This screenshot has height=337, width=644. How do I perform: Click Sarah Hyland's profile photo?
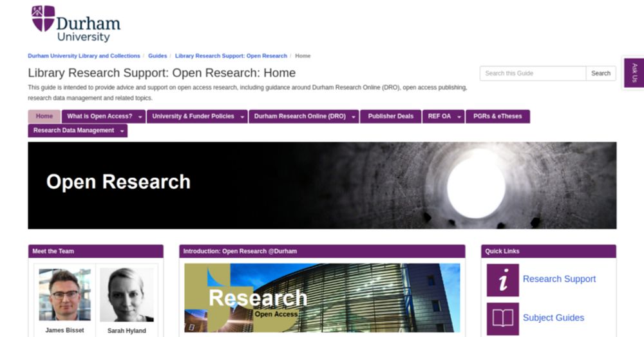pyautogui.click(x=127, y=294)
